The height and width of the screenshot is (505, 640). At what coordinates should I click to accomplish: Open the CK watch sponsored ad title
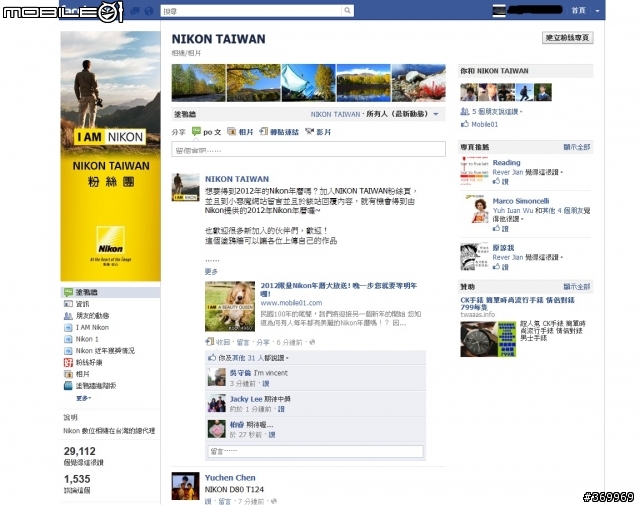click(518, 303)
